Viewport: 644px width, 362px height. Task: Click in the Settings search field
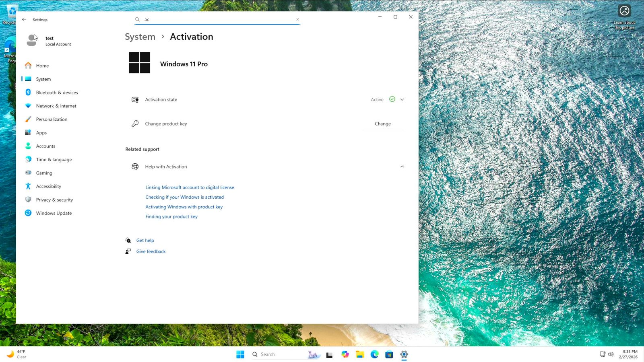point(217,19)
